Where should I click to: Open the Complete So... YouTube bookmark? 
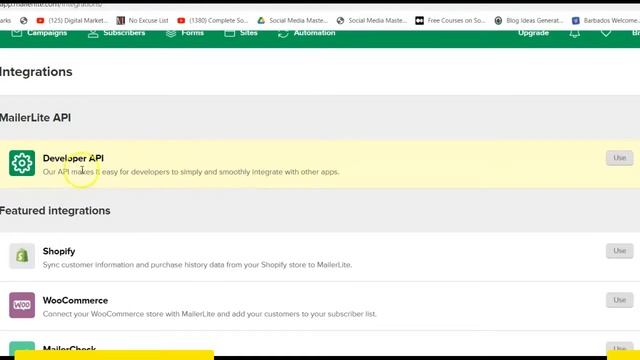coord(213,20)
